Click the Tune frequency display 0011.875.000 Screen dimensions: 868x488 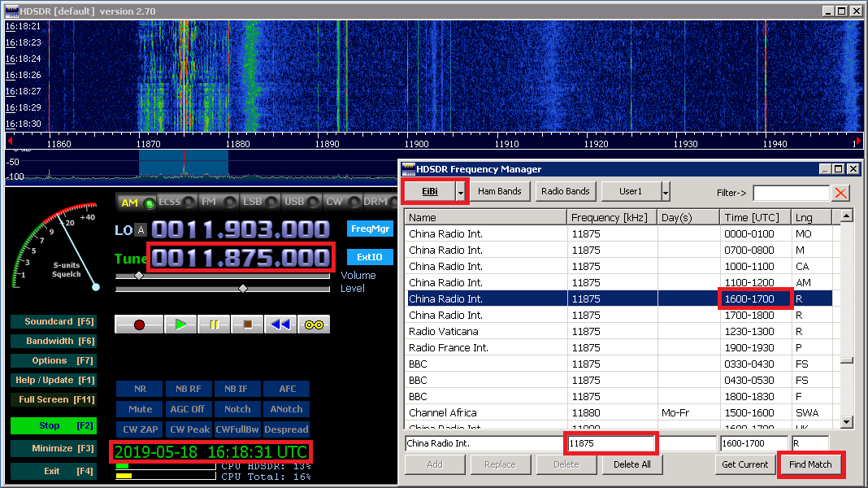point(241,258)
